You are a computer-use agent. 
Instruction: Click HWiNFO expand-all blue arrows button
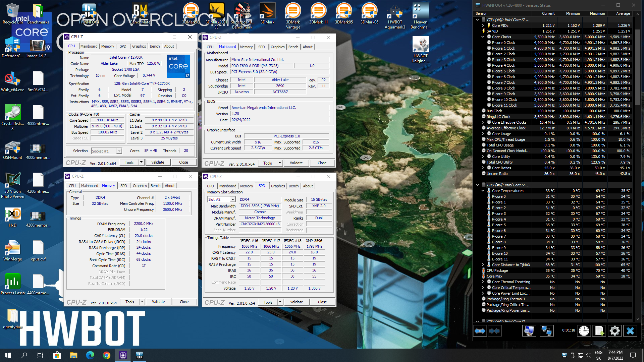tap(480, 331)
